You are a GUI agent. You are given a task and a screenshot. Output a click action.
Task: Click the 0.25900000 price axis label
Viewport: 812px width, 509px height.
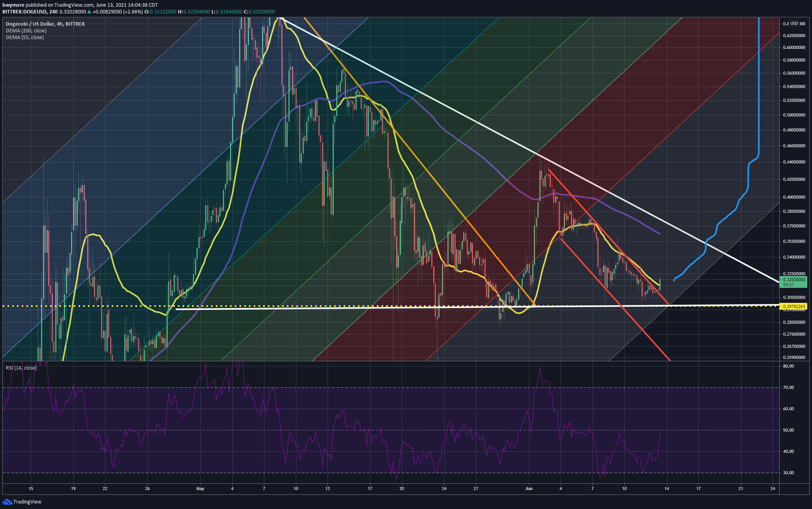(794, 357)
